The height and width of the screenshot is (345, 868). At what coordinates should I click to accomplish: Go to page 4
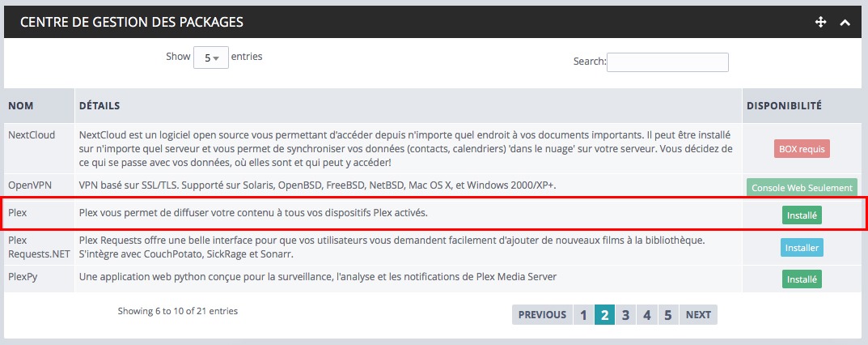pos(646,315)
